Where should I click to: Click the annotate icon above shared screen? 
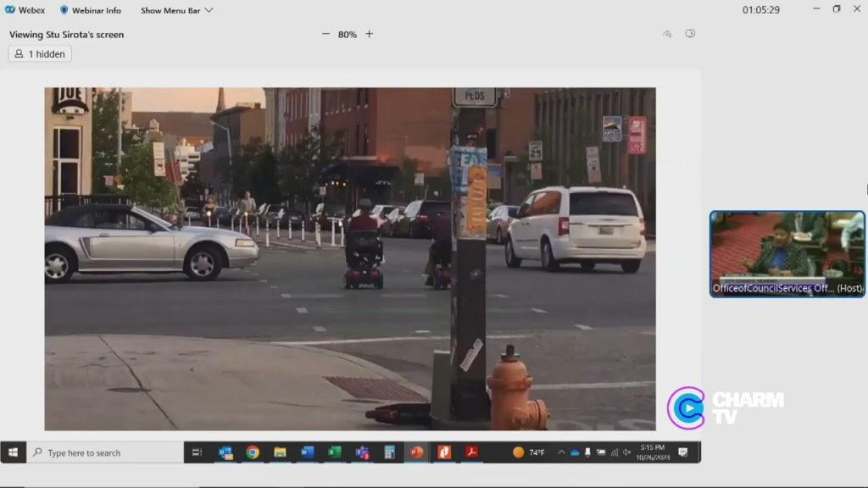[667, 34]
